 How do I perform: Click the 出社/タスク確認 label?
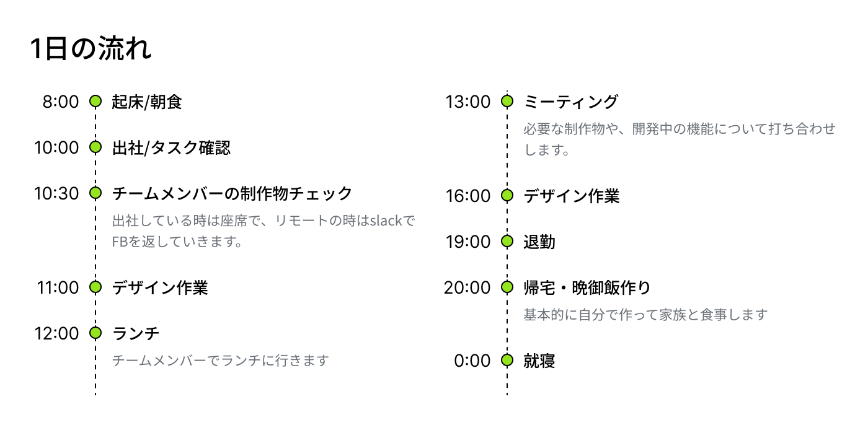pyautogui.click(x=171, y=147)
